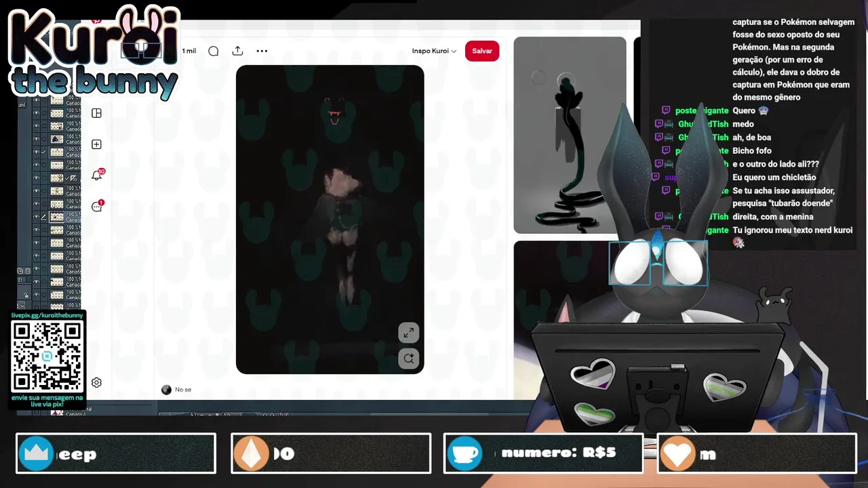Click the coffee cup icon in bottom panel
The height and width of the screenshot is (488, 868).
465,453
